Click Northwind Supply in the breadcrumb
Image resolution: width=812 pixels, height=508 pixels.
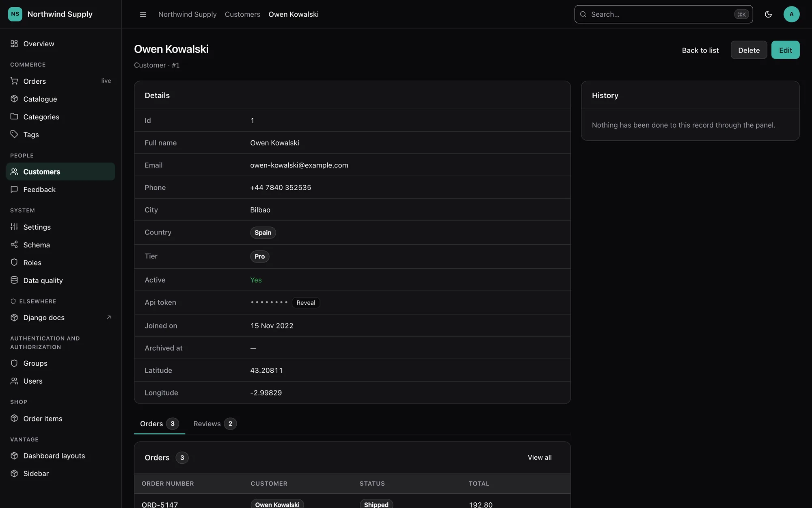pos(188,14)
